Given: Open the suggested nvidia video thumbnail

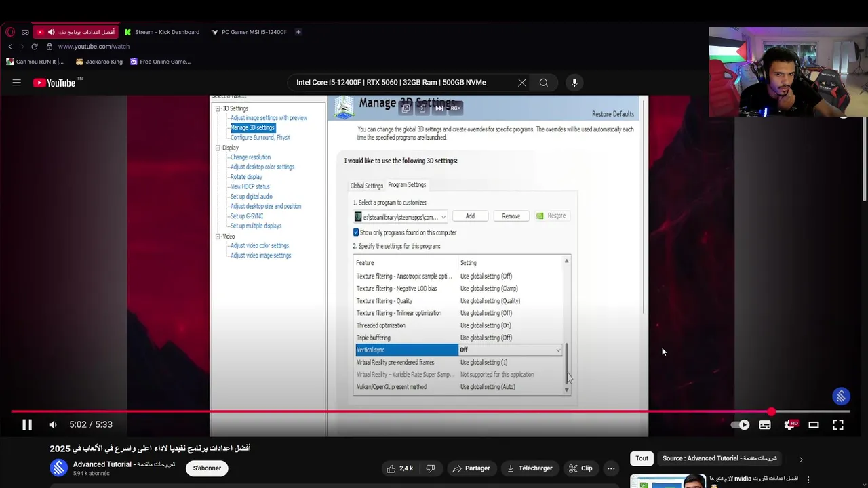Looking at the screenshot, I should click(x=667, y=481).
